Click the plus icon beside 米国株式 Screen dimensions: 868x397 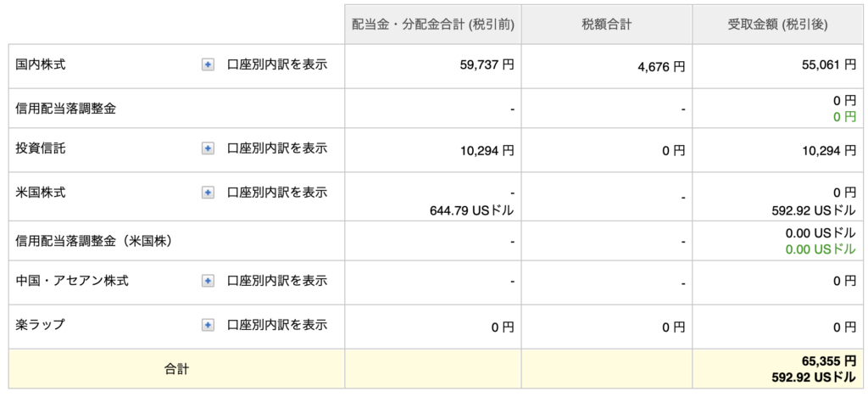click(208, 193)
